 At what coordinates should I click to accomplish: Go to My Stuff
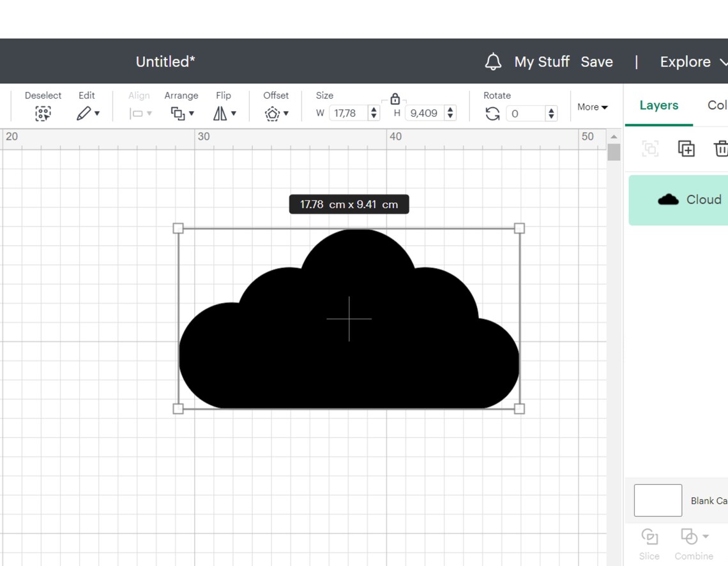(x=542, y=61)
